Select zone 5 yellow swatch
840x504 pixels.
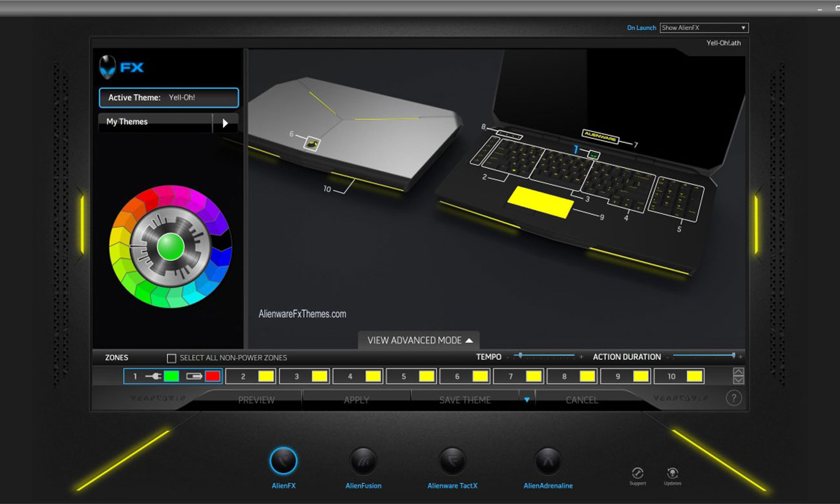click(426, 376)
